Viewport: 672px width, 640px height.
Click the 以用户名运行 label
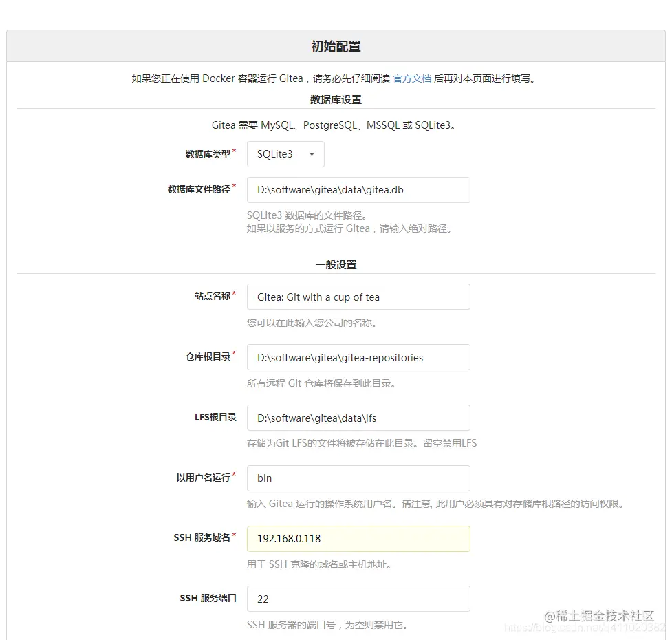pyautogui.click(x=203, y=478)
